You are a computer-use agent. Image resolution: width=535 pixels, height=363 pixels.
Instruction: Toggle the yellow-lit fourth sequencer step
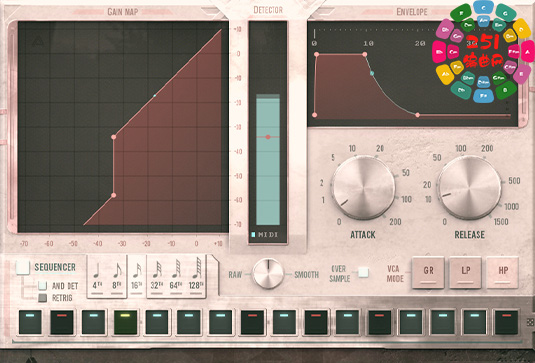tap(125, 322)
